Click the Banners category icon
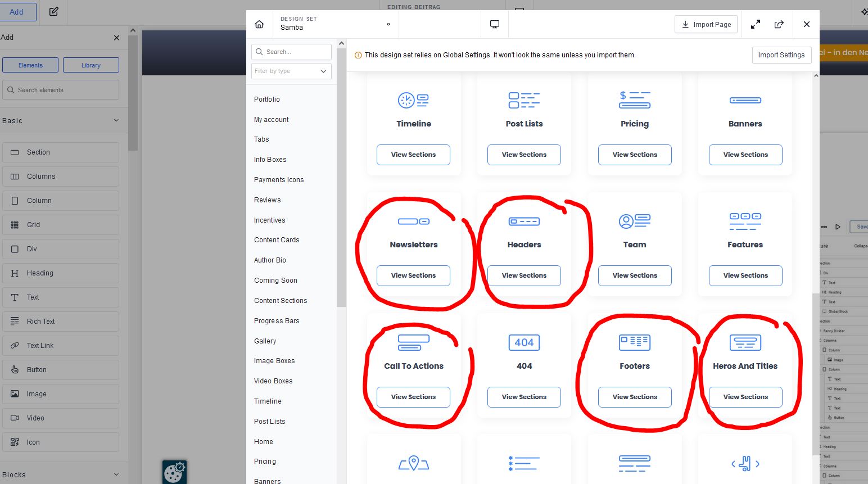868x484 pixels. (745, 100)
